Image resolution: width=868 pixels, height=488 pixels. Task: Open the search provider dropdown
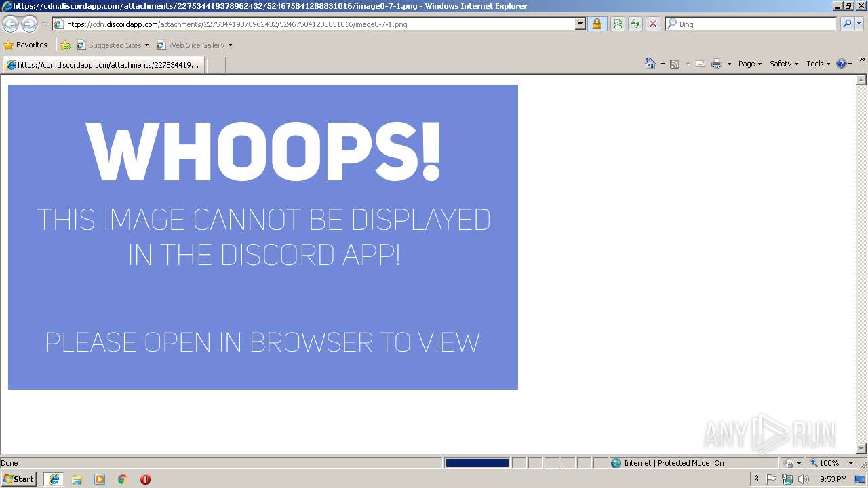pos(859,24)
